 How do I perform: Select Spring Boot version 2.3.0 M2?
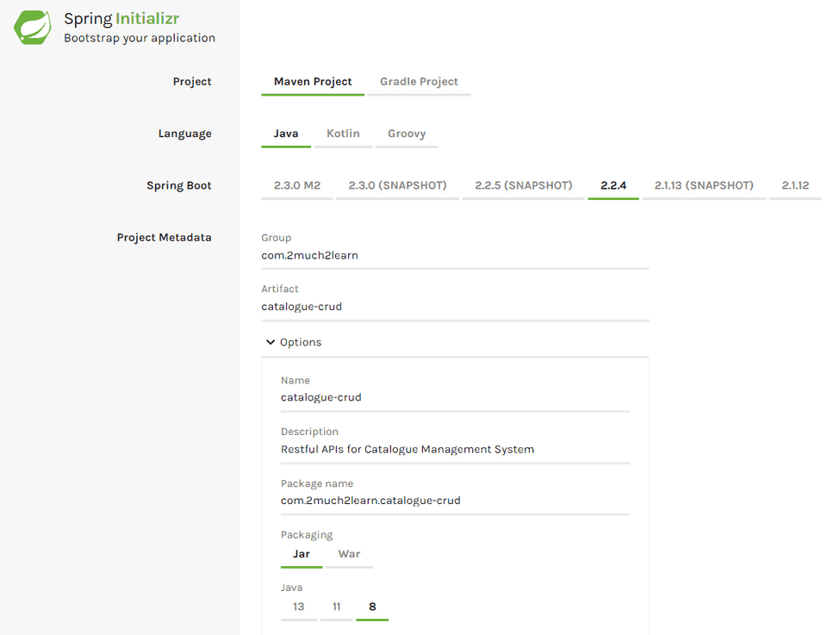[x=296, y=185]
